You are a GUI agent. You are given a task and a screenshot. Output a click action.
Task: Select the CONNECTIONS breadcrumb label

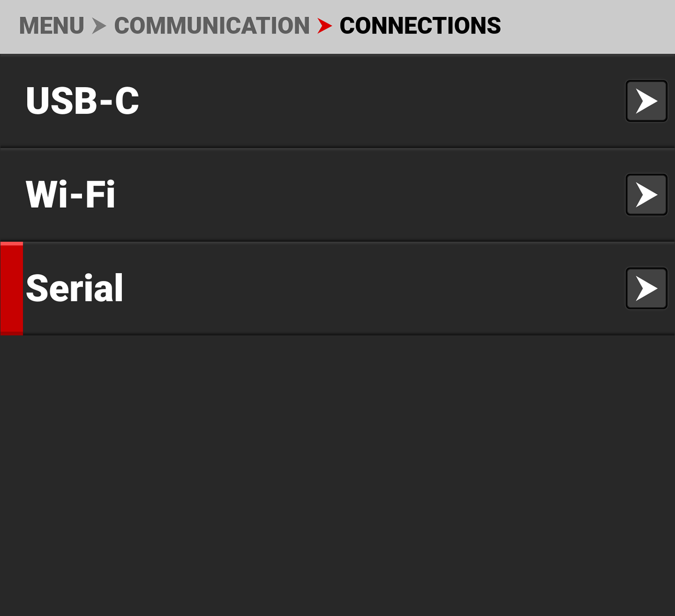(419, 26)
